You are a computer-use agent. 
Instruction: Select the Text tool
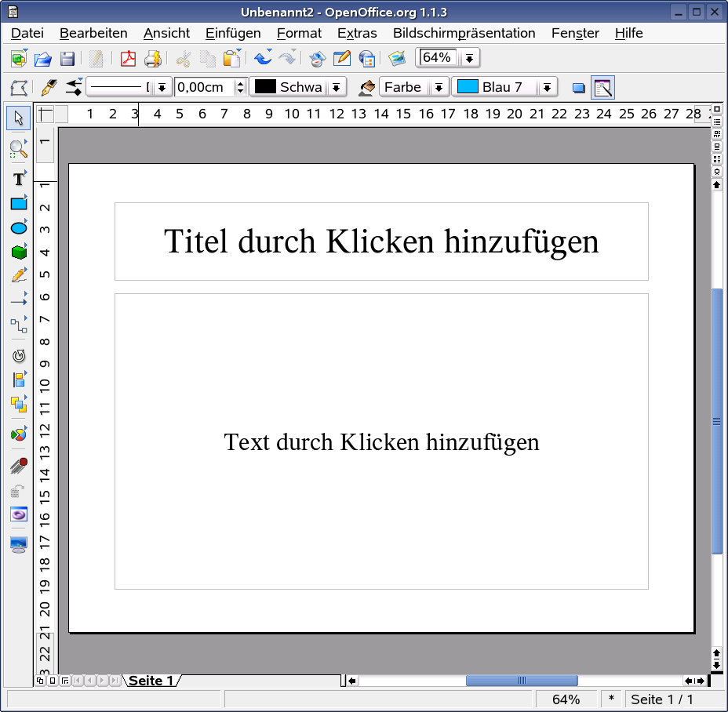click(x=17, y=179)
